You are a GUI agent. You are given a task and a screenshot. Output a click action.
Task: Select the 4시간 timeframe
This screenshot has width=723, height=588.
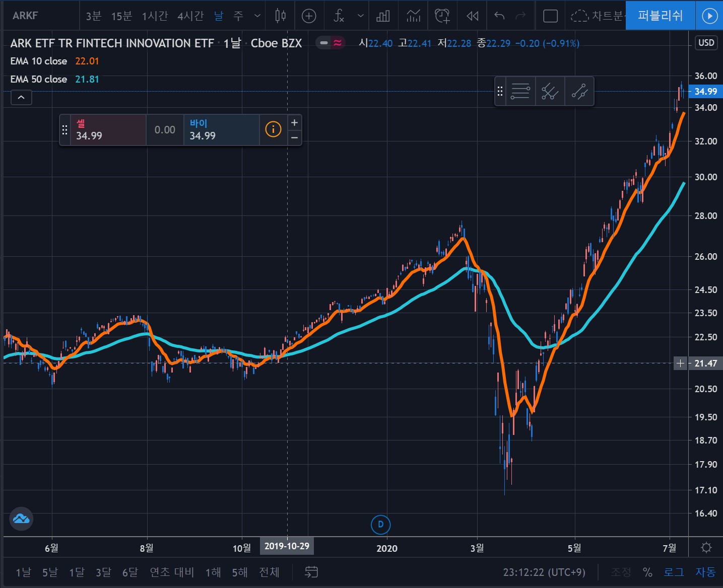pos(190,16)
